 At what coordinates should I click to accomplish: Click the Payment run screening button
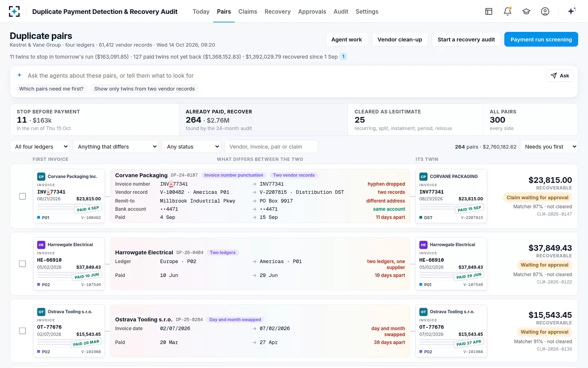pyautogui.click(x=541, y=39)
